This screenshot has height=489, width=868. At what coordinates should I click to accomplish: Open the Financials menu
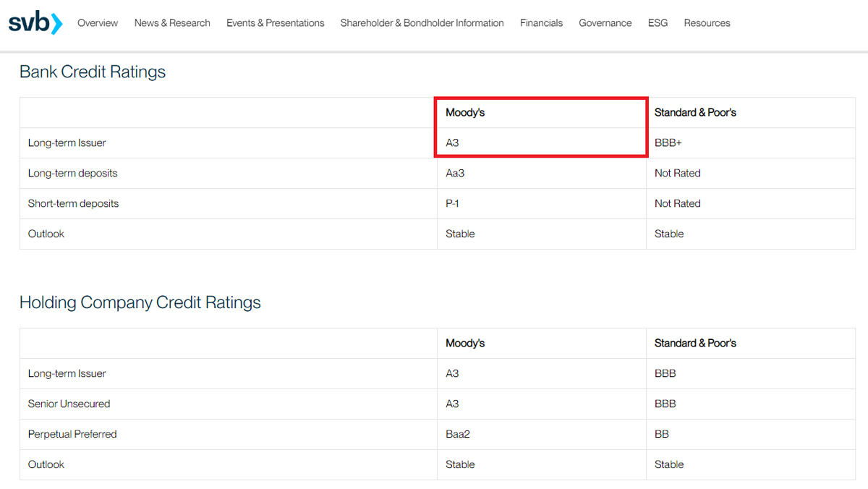(542, 23)
